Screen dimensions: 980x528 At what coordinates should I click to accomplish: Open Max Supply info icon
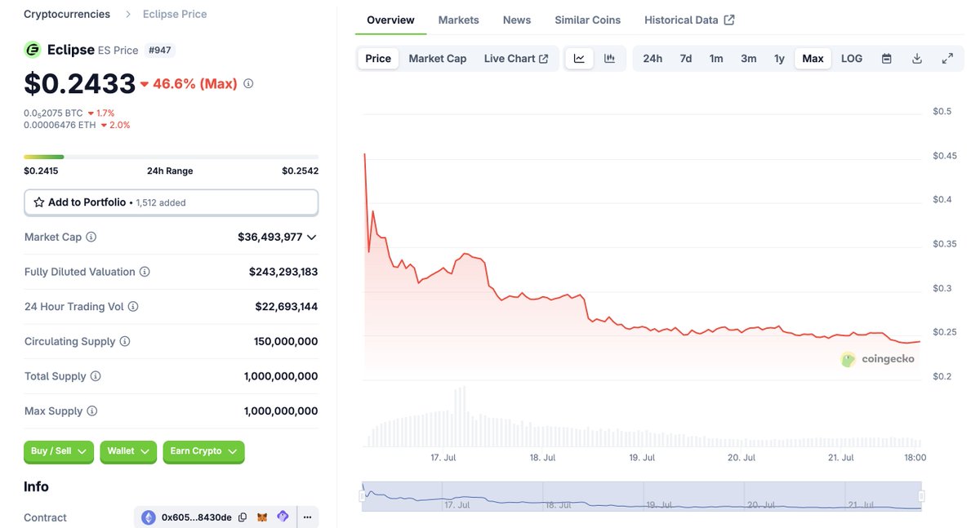(91, 411)
